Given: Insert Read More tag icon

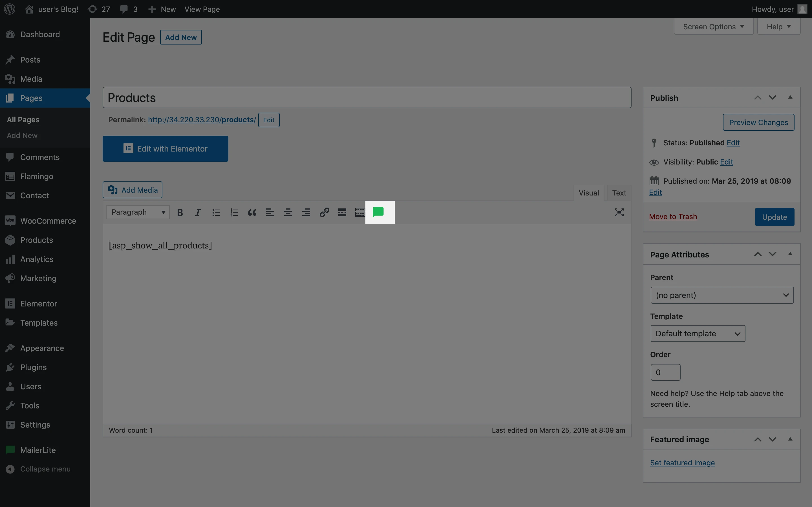Looking at the screenshot, I should pyautogui.click(x=342, y=212).
